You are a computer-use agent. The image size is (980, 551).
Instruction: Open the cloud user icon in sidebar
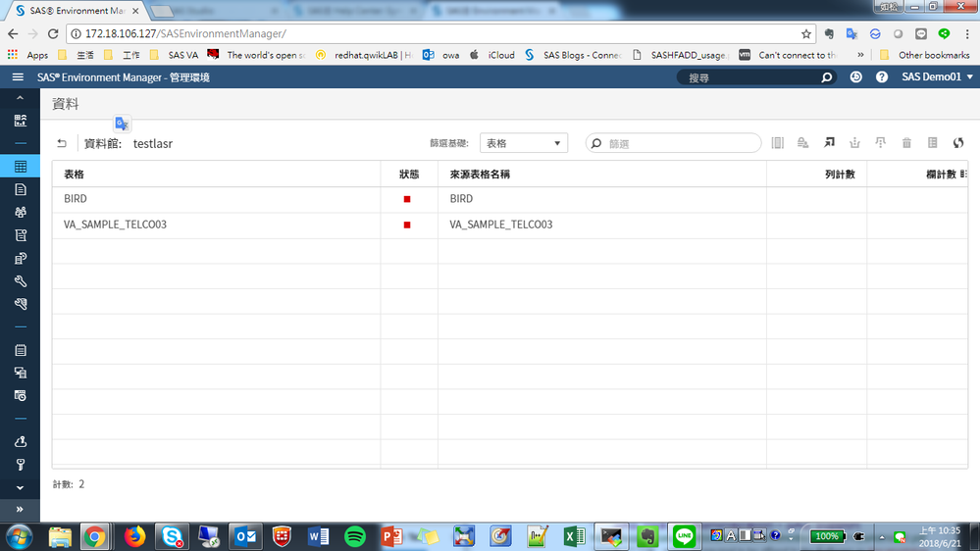coord(20,441)
